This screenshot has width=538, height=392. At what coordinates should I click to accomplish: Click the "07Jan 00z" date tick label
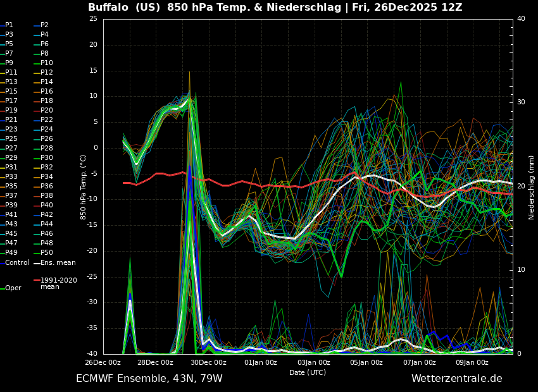pyautogui.click(x=419, y=362)
